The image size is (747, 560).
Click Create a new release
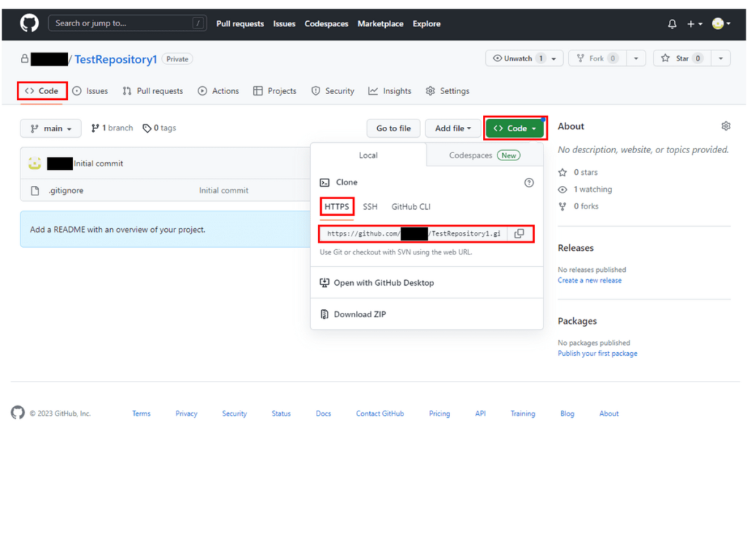(x=589, y=281)
